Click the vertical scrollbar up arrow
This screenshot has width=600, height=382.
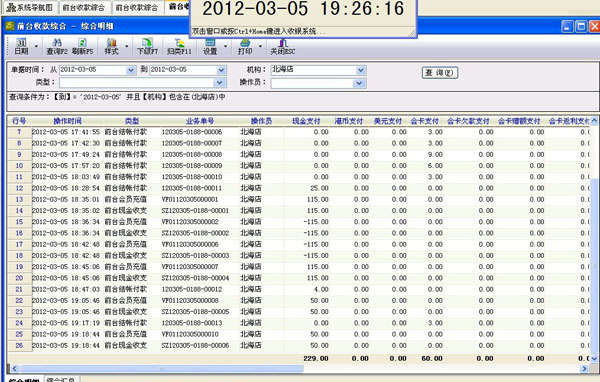click(x=594, y=121)
